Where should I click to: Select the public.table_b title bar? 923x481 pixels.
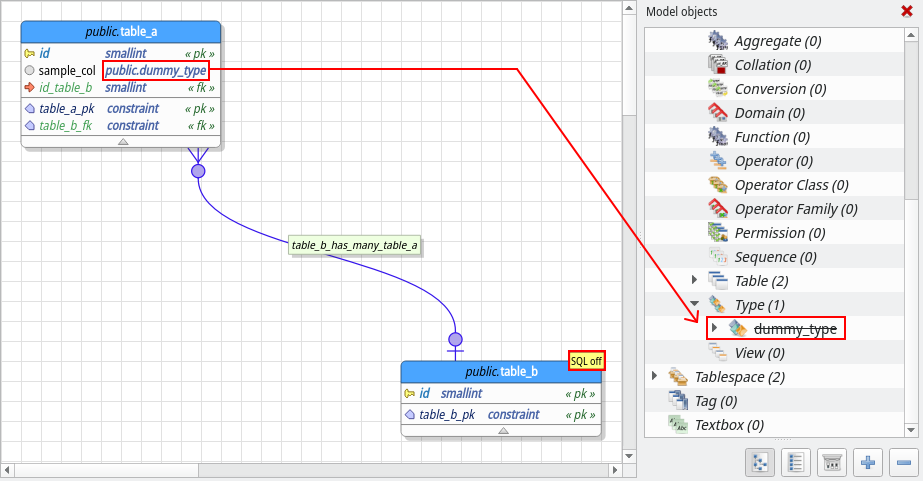[x=501, y=371]
